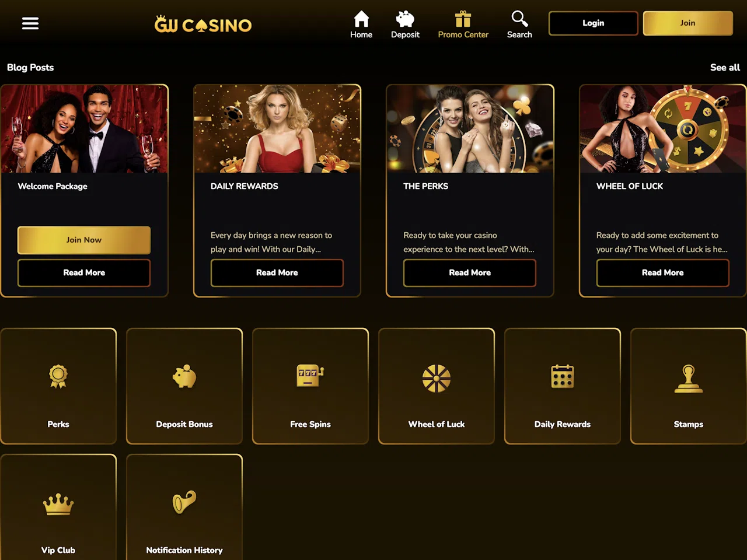Read More about DAILY REWARDS

(277, 273)
